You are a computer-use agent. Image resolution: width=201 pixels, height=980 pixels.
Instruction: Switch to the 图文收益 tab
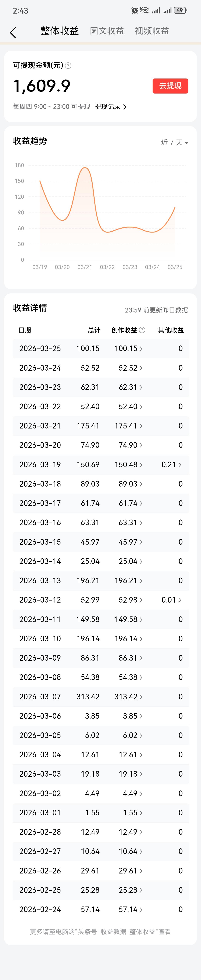pyautogui.click(x=107, y=31)
